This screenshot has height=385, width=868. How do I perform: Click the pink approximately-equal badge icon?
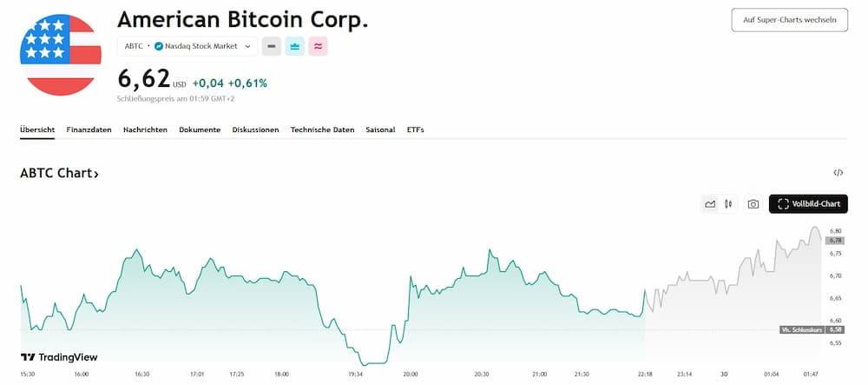coord(319,46)
